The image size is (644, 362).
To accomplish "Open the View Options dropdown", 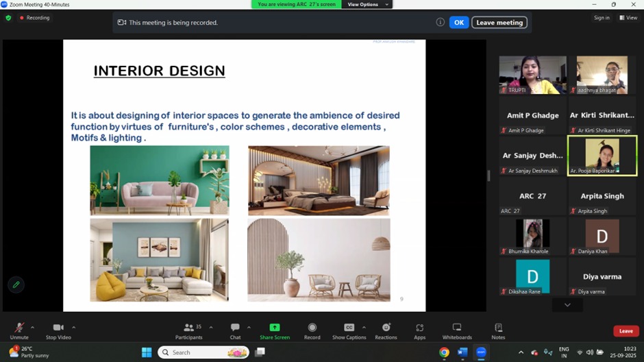I will 367,4.
